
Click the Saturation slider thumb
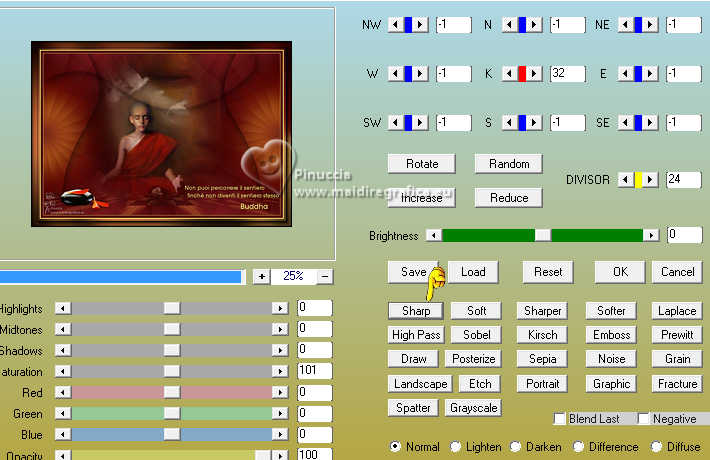point(172,371)
